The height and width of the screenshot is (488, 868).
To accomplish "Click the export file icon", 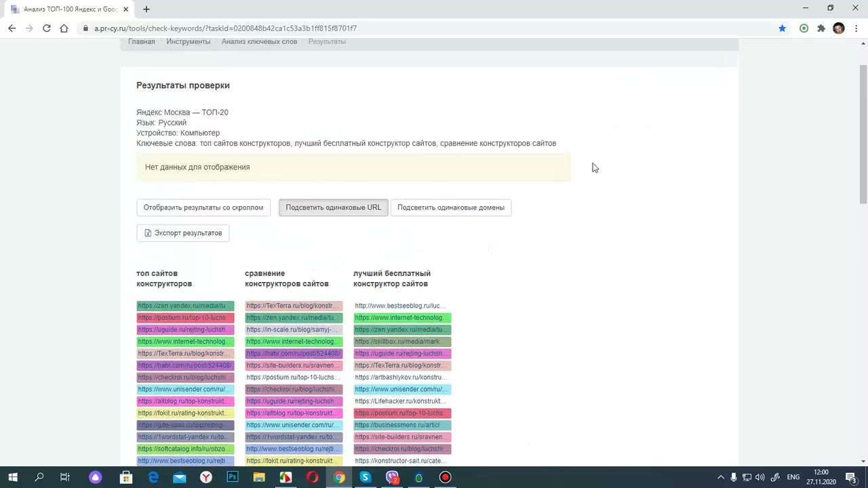I will click(x=148, y=233).
